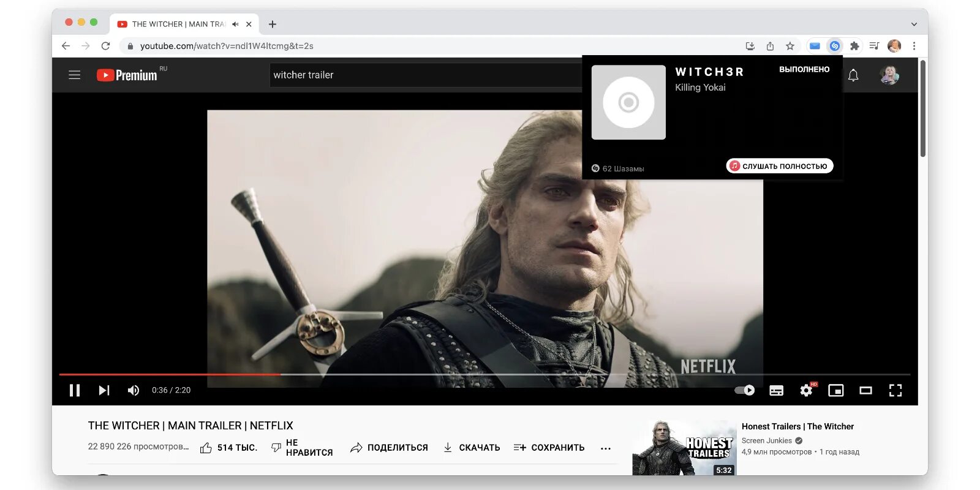Mute tab via speaker icon
The width and height of the screenshot is (980, 490).
[x=235, y=24]
